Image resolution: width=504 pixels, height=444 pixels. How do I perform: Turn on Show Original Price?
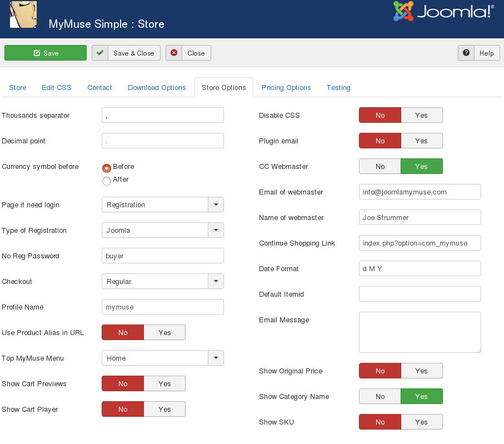click(x=422, y=371)
